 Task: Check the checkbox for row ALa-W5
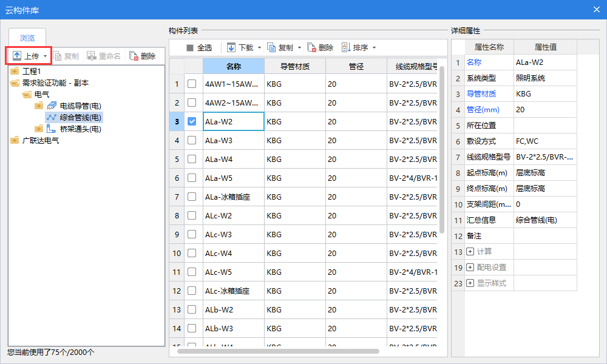pyautogui.click(x=192, y=178)
